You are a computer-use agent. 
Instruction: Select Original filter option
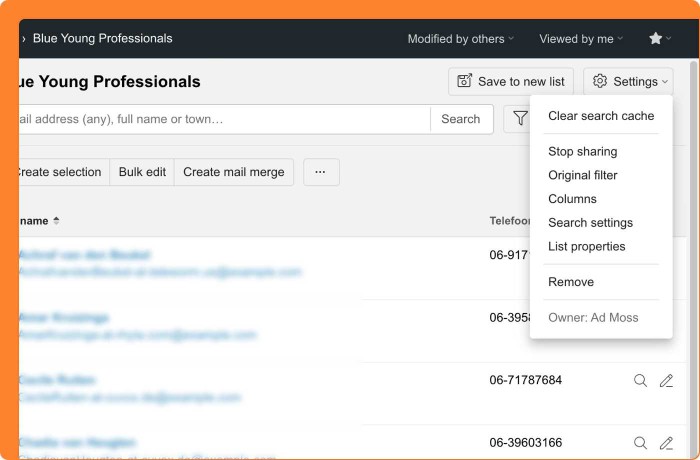click(583, 175)
